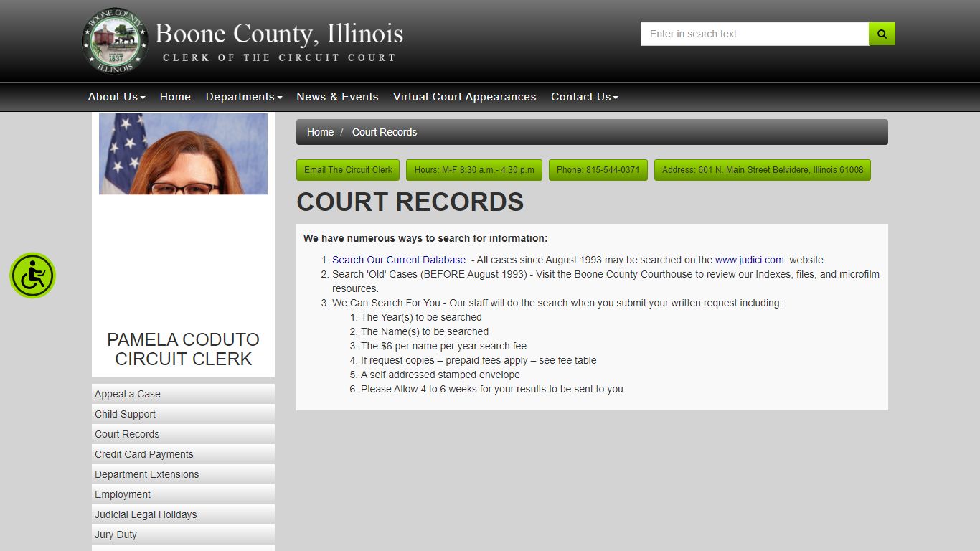This screenshot has height=551, width=980.
Task: Open Appeal a Case in sidebar
Action: tap(183, 394)
